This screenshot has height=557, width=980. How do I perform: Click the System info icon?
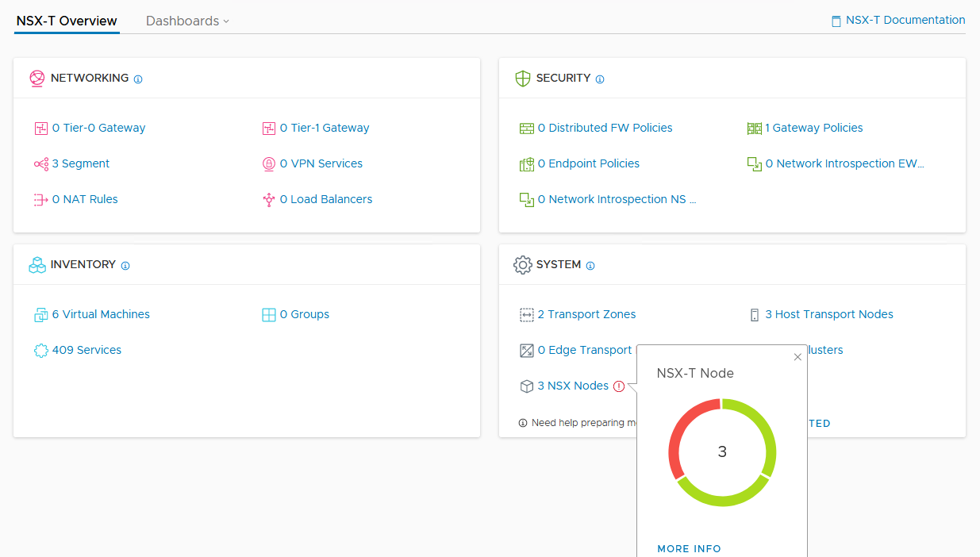pyautogui.click(x=590, y=266)
